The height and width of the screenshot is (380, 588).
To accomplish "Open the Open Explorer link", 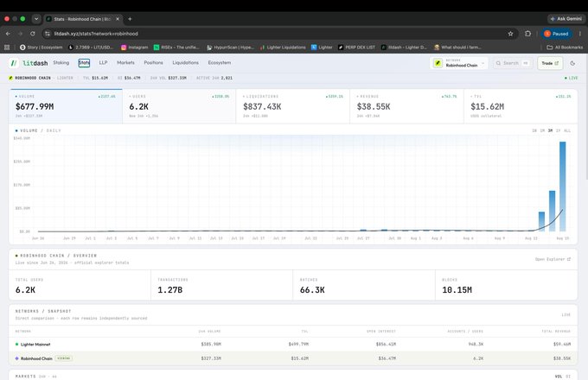I will pyautogui.click(x=553, y=259).
